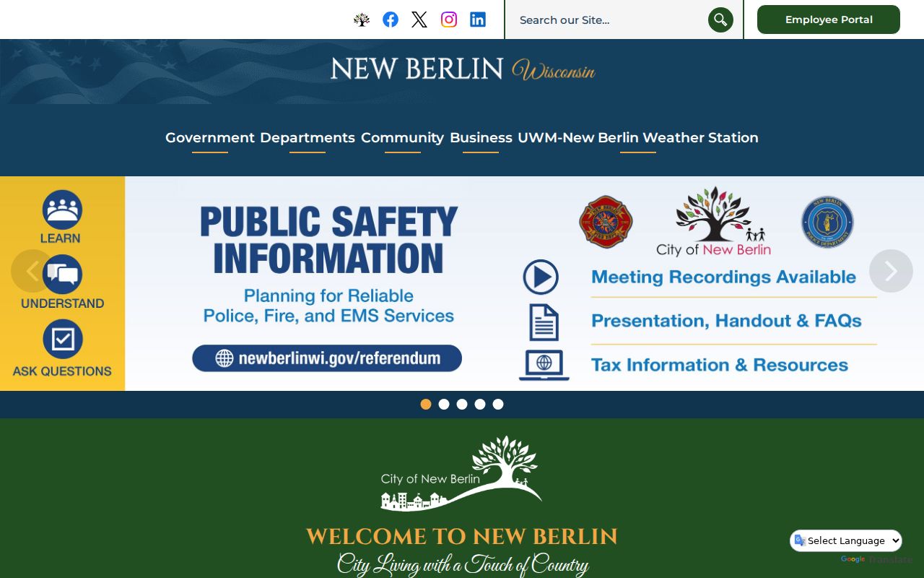The width and height of the screenshot is (924, 578).
Task: Open the City of New Berlin tree icon link
Action: point(362,20)
